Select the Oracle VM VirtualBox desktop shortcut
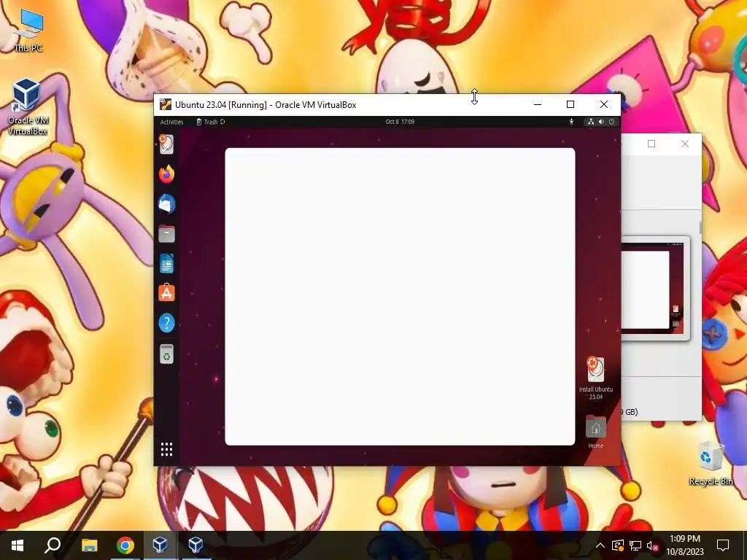747x560 pixels. tap(28, 106)
